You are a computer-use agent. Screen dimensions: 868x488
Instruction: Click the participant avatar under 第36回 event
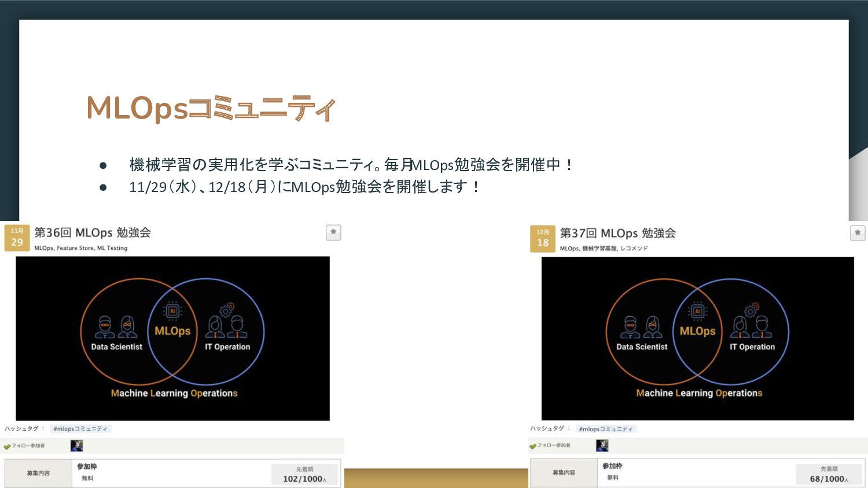click(76, 446)
